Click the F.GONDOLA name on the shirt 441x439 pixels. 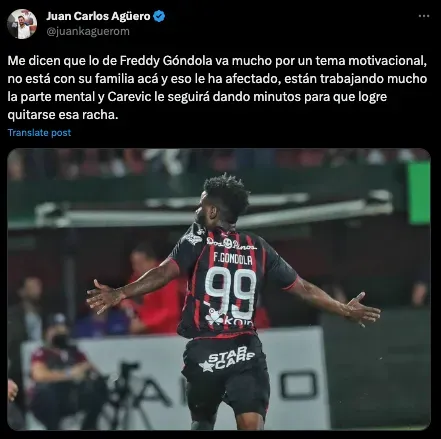coord(233,259)
